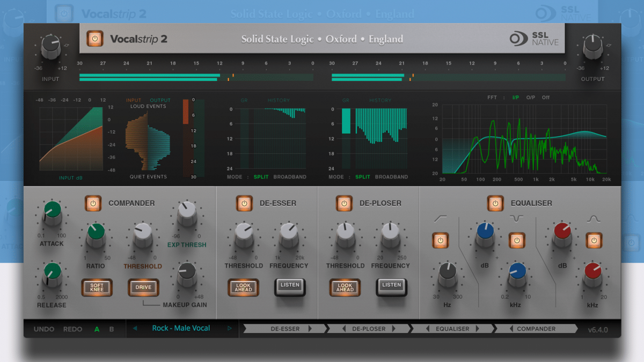Toggle De-Ploser Look Ahead button
Screen dimensions: 644x362
point(345,287)
